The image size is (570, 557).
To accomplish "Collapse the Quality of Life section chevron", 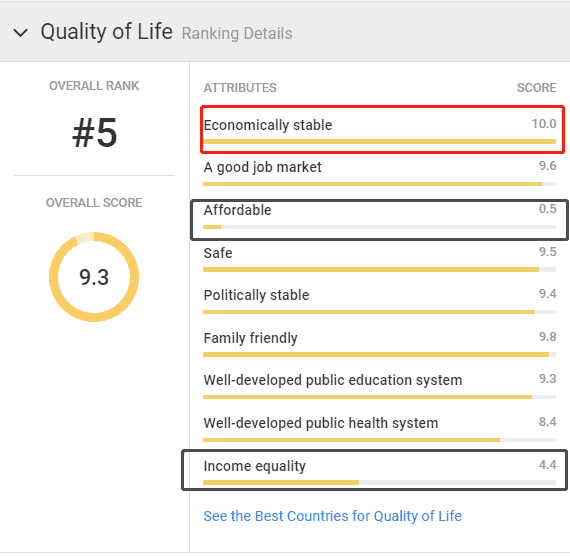I will coord(20,33).
